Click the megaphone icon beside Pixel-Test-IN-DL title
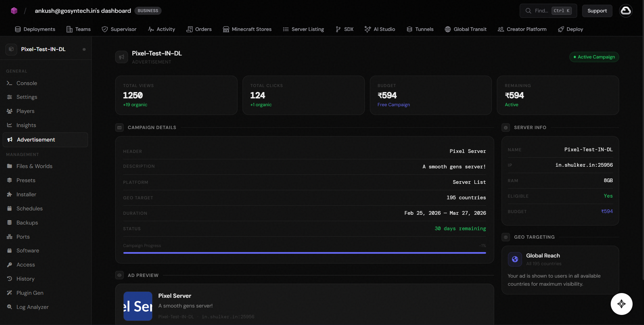 coord(122,57)
